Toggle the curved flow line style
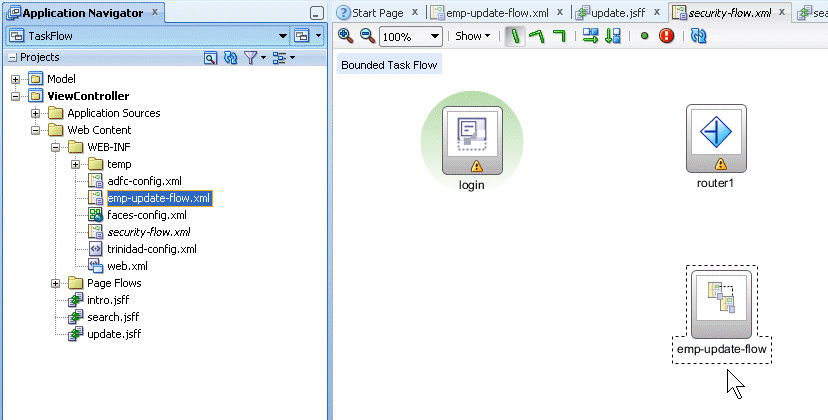The image size is (828, 420). [537, 36]
